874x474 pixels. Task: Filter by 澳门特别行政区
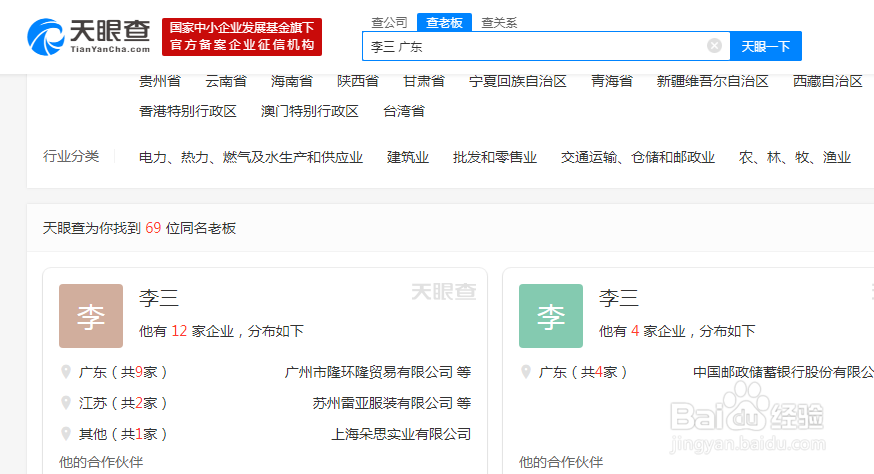coord(309,111)
